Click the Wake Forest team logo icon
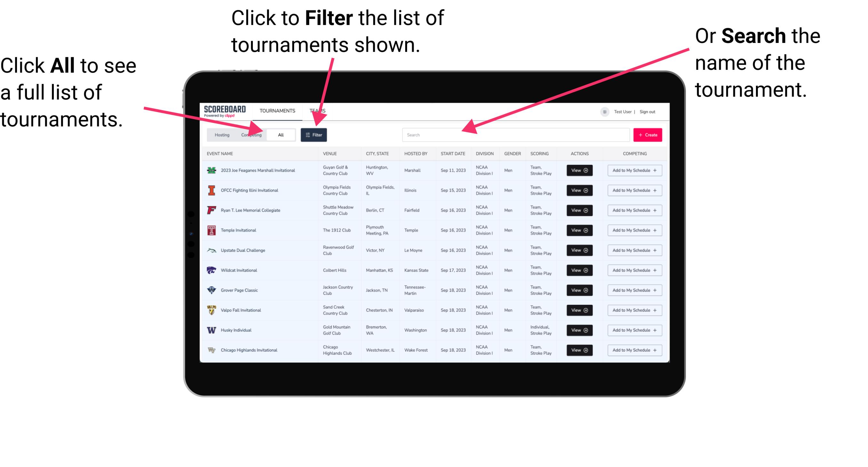This screenshot has width=868, height=467. 211,350
